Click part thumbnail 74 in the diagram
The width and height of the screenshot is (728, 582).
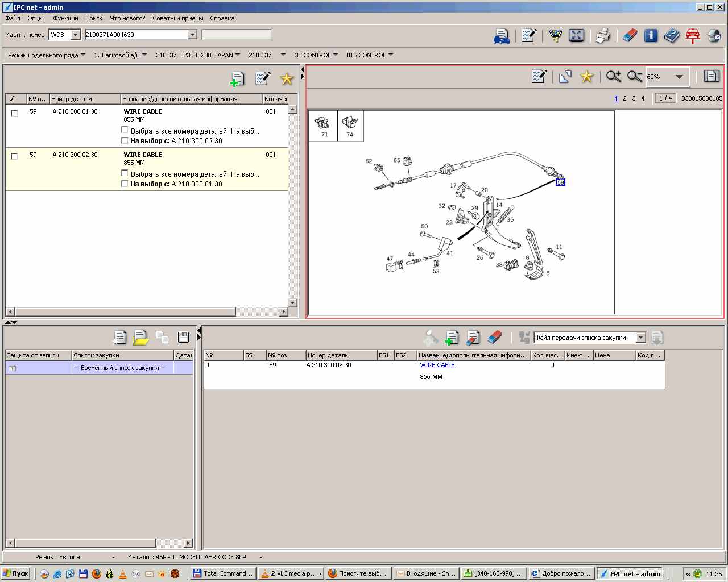click(x=350, y=126)
